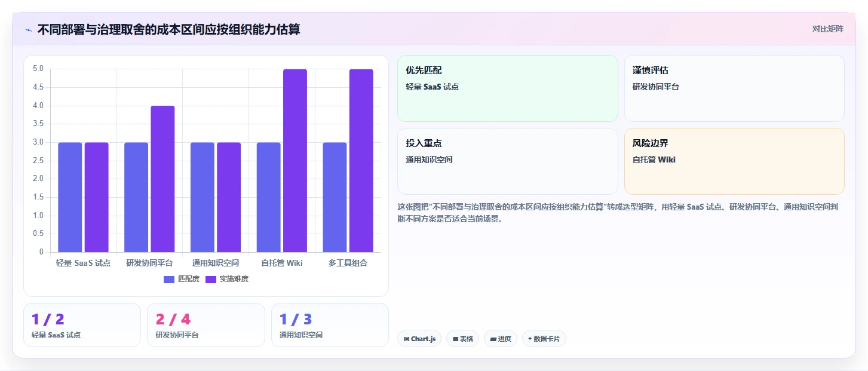Click the 通用知识空间 实施难度 bar
The image size is (868, 371).
tap(229, 197)
